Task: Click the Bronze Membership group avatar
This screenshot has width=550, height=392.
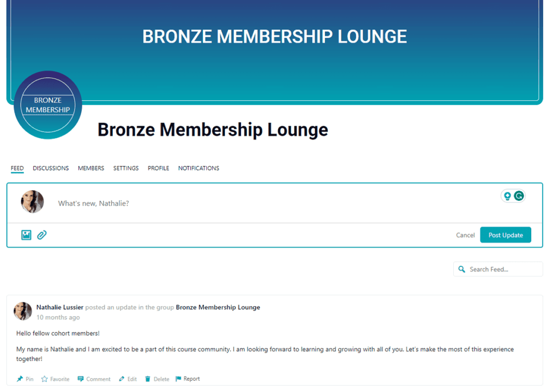Action: (48, 105)
